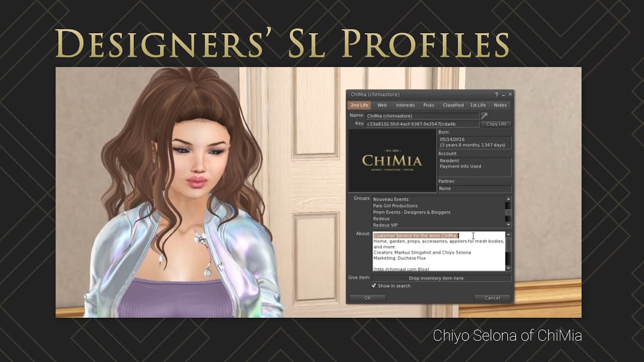Toggle the Show in search checkbox

(374, 286)
